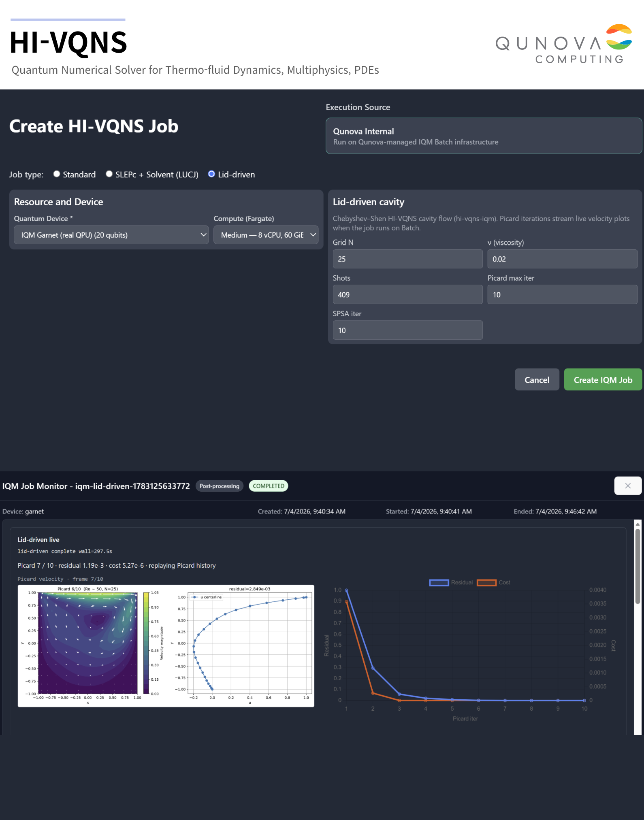
Task: Click the Picard max iter field
Action: click(562, 294)
